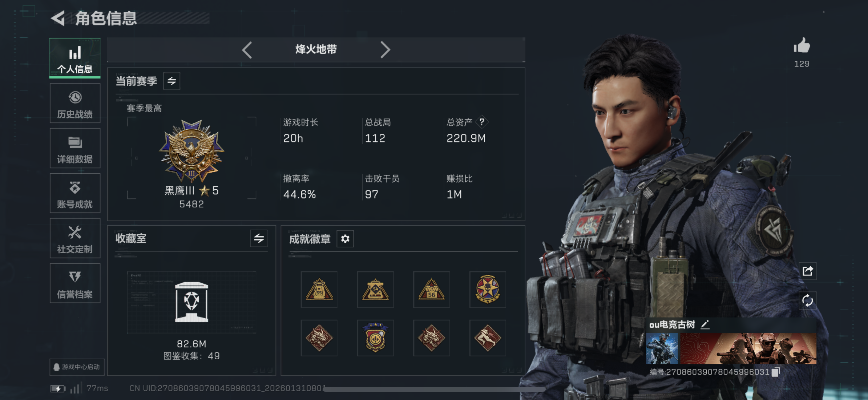The image size is (868, 400).
Task: Click the refresh character model icon
Action: 808,300
